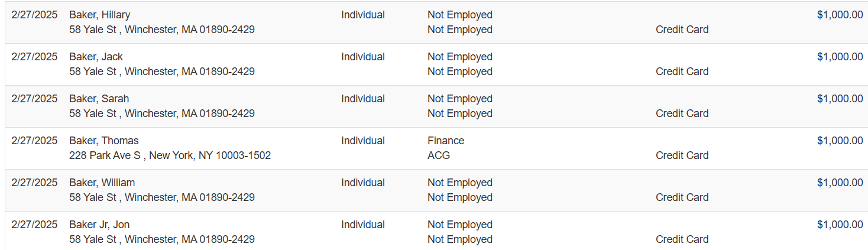
Task: Click the $1,000.00 amount for Hillary Baker
Action: [840, 15]
